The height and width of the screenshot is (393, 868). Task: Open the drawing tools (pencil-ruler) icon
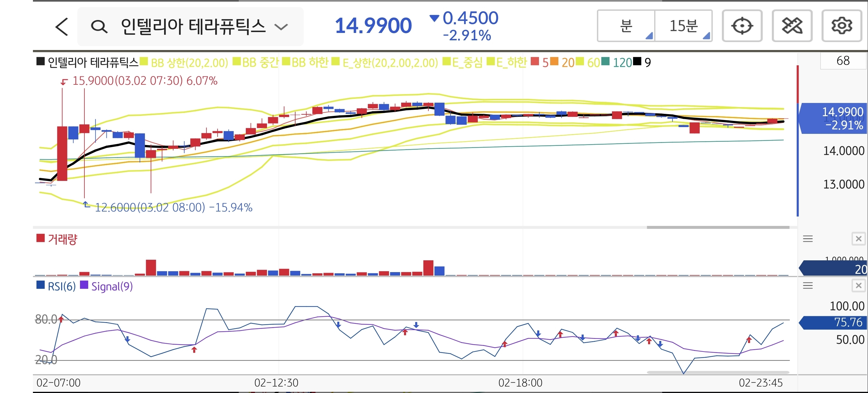(x=792, y=26)
